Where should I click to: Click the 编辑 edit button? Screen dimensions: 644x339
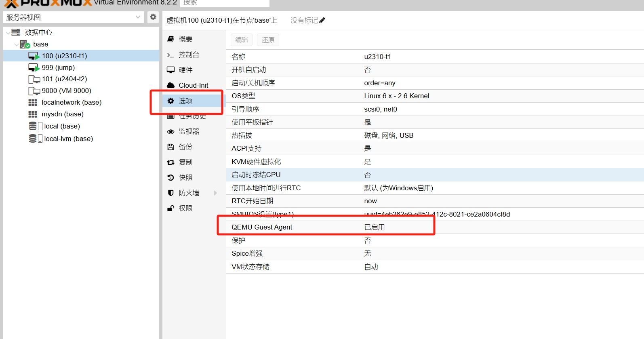point(242,40)
